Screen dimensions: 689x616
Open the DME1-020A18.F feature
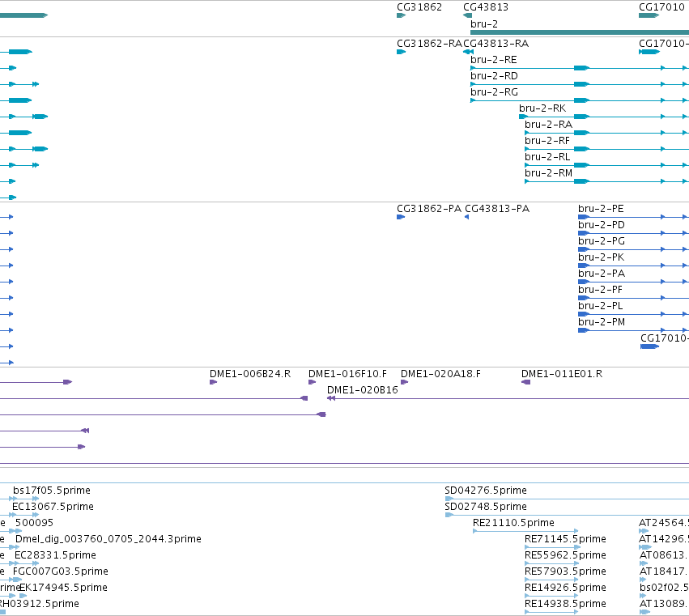pos(440,374)
